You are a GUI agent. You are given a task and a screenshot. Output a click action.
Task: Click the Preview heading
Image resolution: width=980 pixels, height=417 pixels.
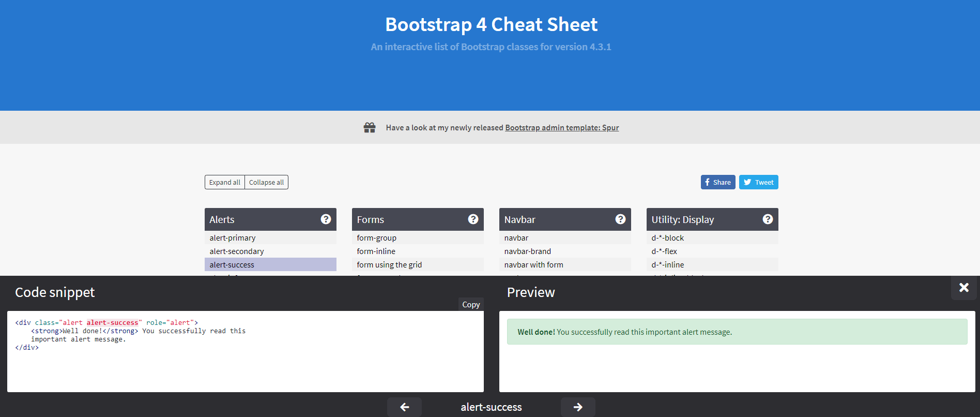click(531, 292)
